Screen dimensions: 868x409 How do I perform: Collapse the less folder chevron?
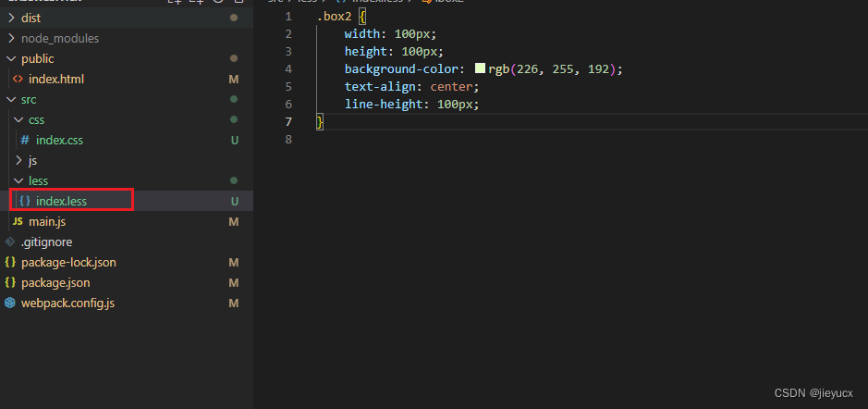[x=18, y=180]
